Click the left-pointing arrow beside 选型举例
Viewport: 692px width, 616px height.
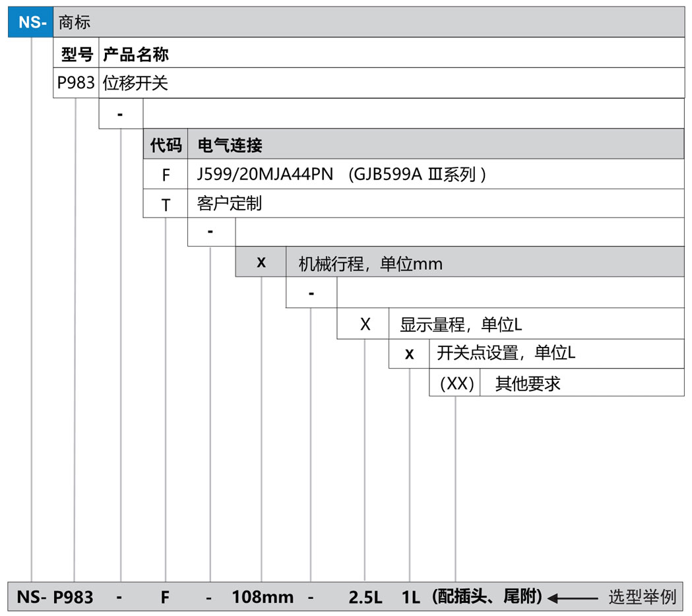[573, 598]
